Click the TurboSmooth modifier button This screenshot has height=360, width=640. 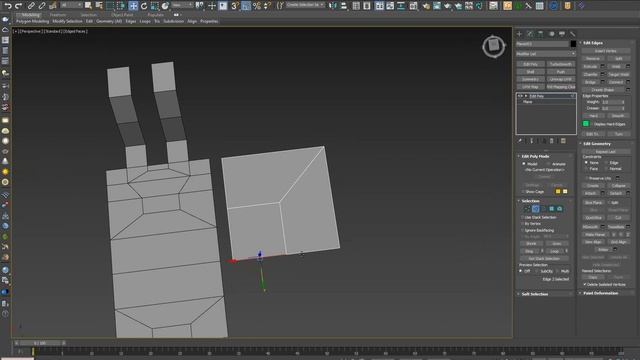click(x=561, y=64)
